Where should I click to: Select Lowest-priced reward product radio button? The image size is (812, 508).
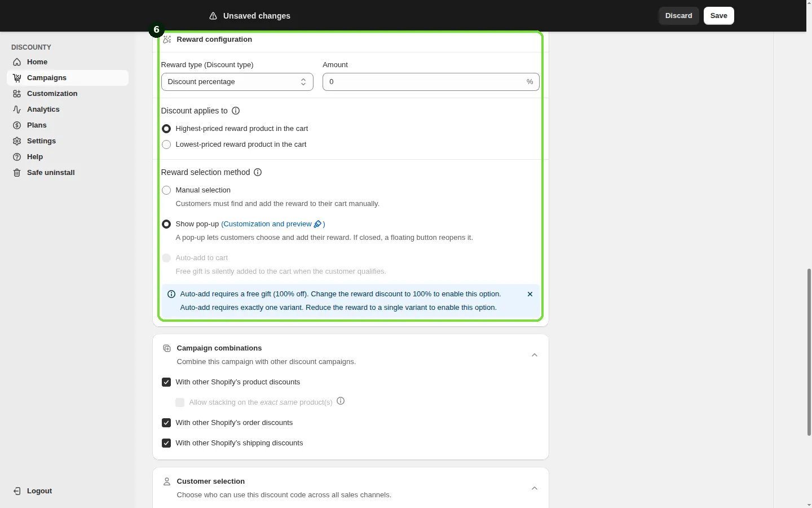click(x=166, y=144)
